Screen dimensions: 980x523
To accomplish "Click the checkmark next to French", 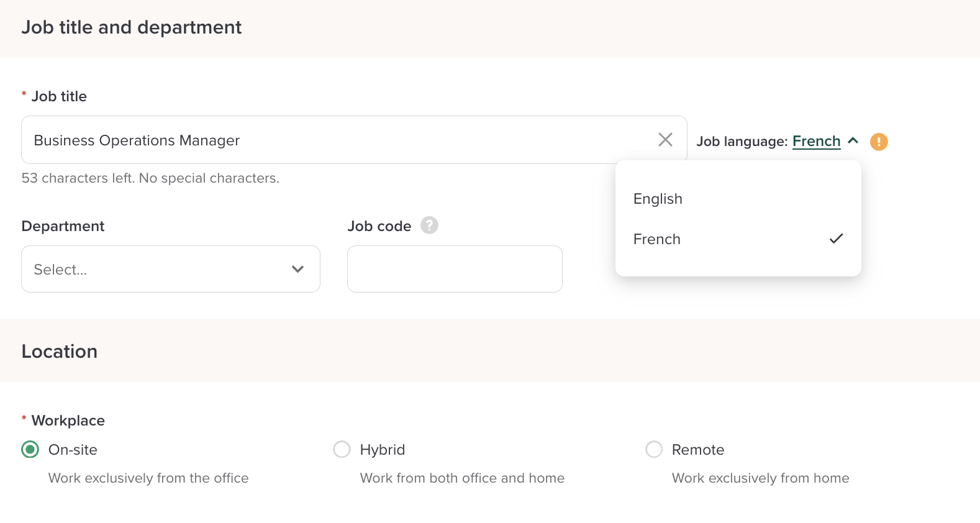I will pyautogui.click(x=836, y=239).
